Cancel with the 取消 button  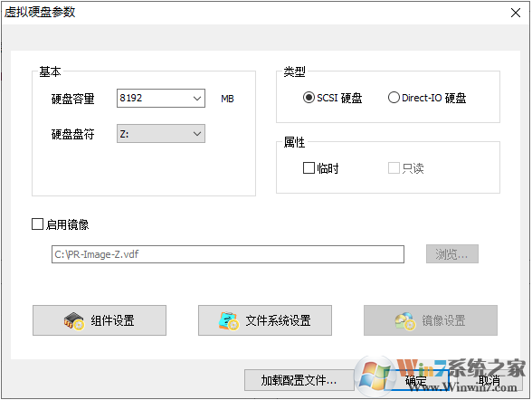tap(489, 380)
